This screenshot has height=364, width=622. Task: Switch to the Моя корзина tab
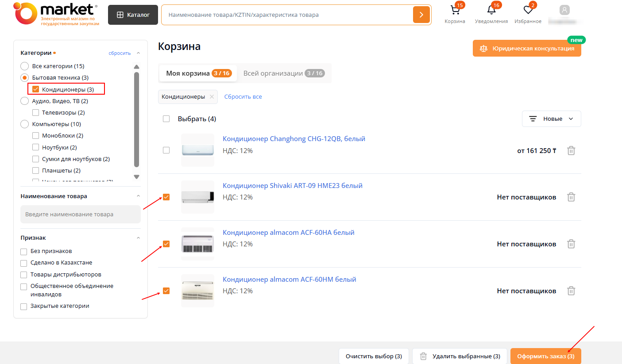(198, 73)
